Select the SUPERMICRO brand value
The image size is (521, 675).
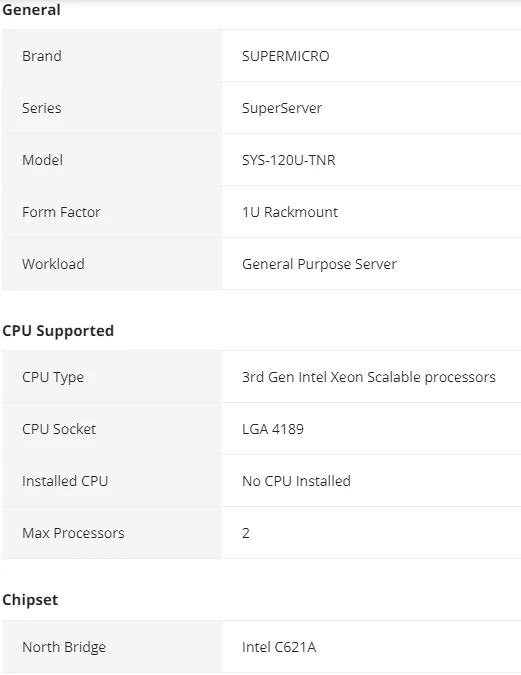(x=285, y=56)
